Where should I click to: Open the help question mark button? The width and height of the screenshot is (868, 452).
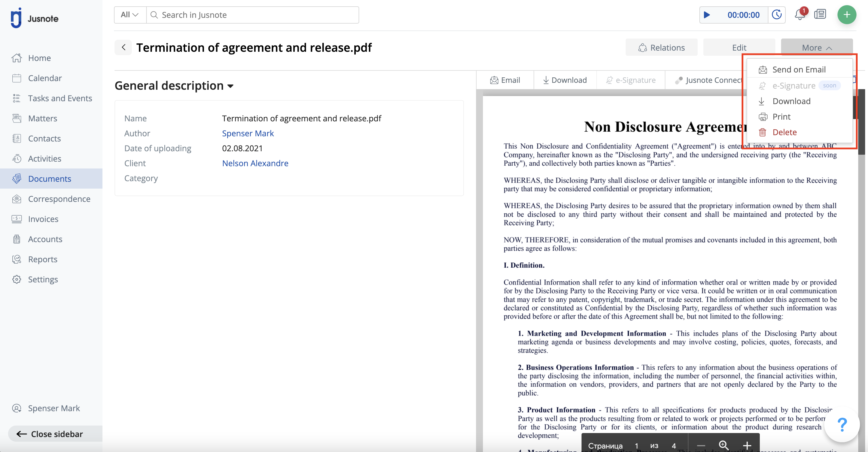tap(842, 424)
